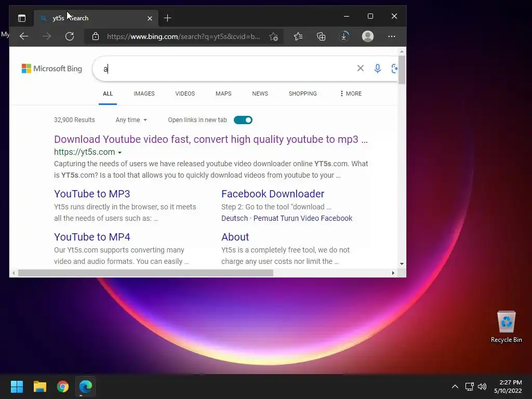Open the taskbar clock and date

pos(508,387)
